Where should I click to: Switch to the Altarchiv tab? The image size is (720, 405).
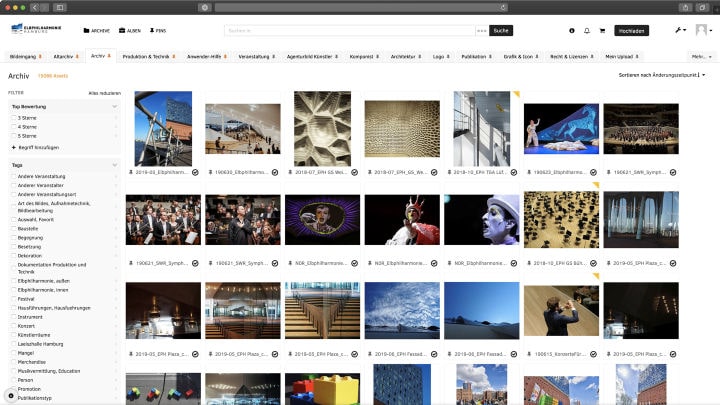click(63, 56)
